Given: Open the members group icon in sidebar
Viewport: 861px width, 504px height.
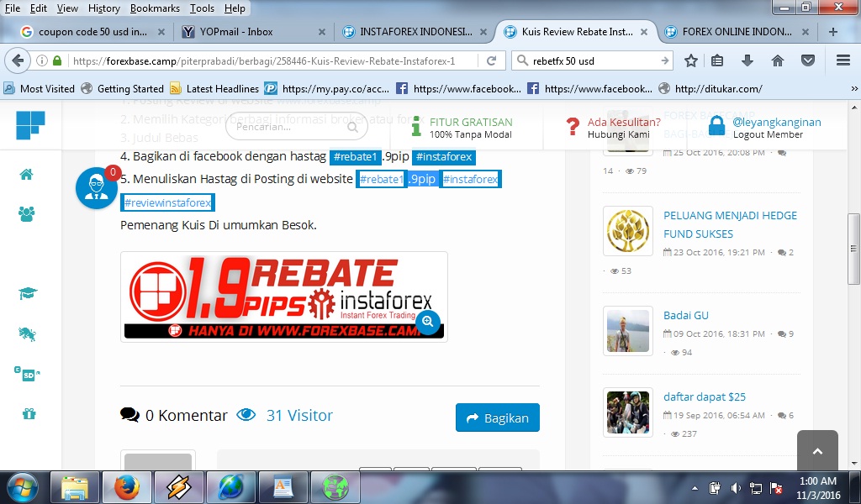Looking at the screenshot, I should click(26, 214).
